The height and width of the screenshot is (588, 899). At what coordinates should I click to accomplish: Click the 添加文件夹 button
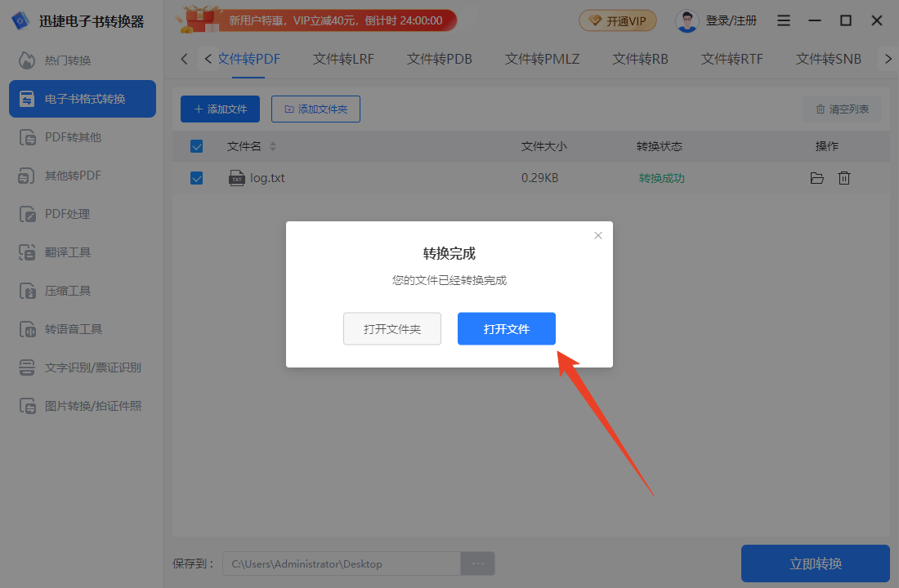coord(315,109)
